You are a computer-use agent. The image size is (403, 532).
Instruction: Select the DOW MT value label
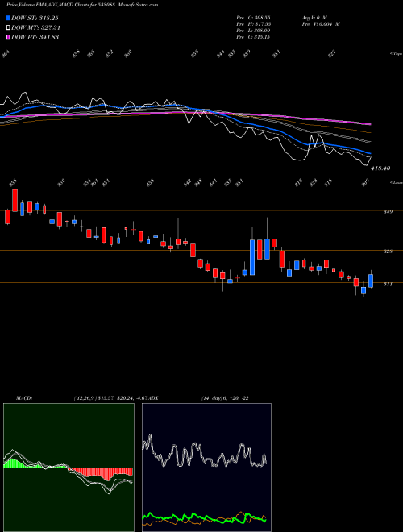pyautogui.click(x=36, y=27)
